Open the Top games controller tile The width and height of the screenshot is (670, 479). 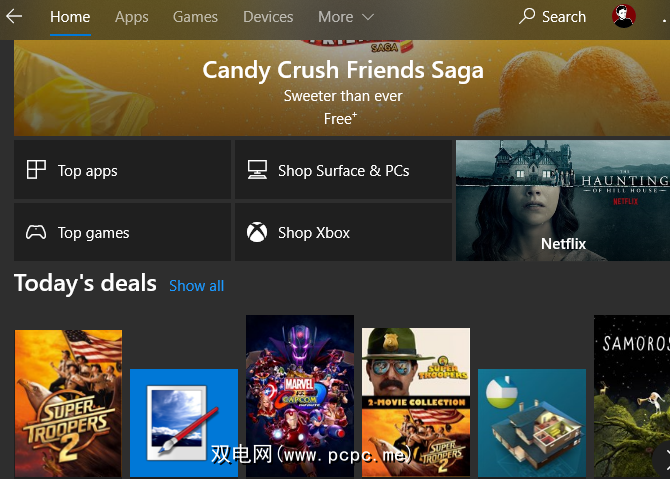tap(122, 233)
